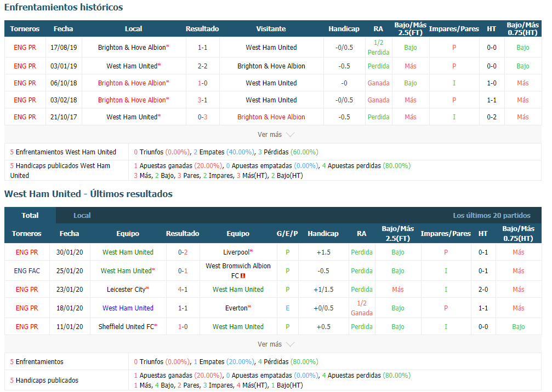The height and width of the screenshot is (392, 552).
Task: Select 1/2 Perdida result in 17/08/19 row
Action: pyautogui.click(x=378, y=48)
